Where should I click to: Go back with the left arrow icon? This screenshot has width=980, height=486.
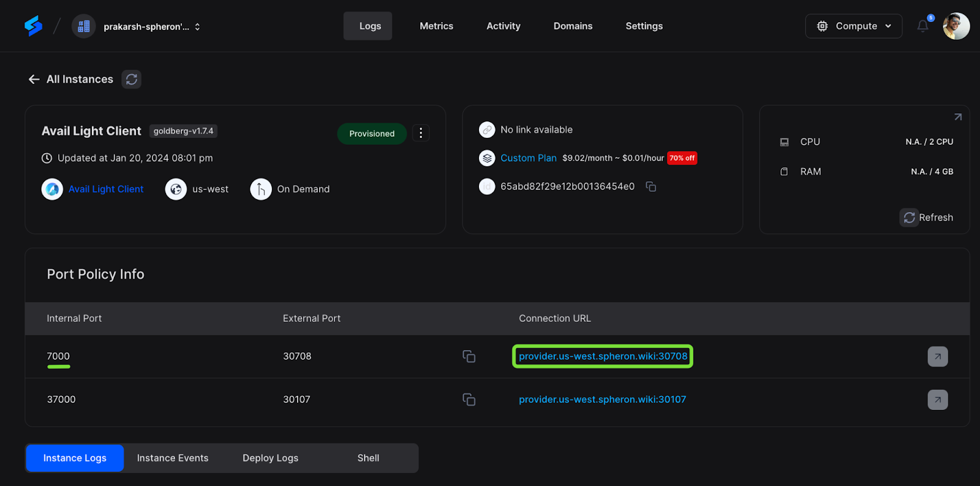34,79
